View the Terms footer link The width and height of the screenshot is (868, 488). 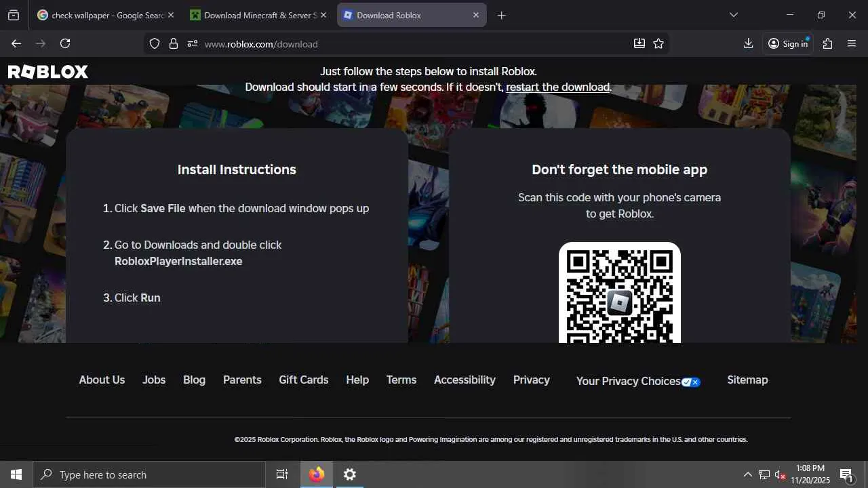pos(401,380)
